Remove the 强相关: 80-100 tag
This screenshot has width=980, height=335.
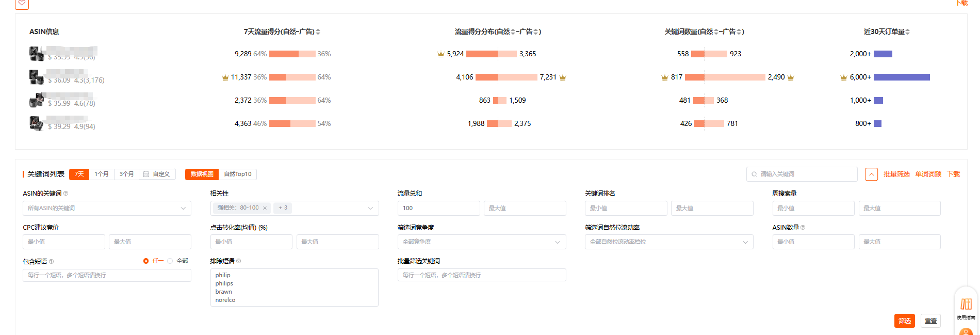265,208
